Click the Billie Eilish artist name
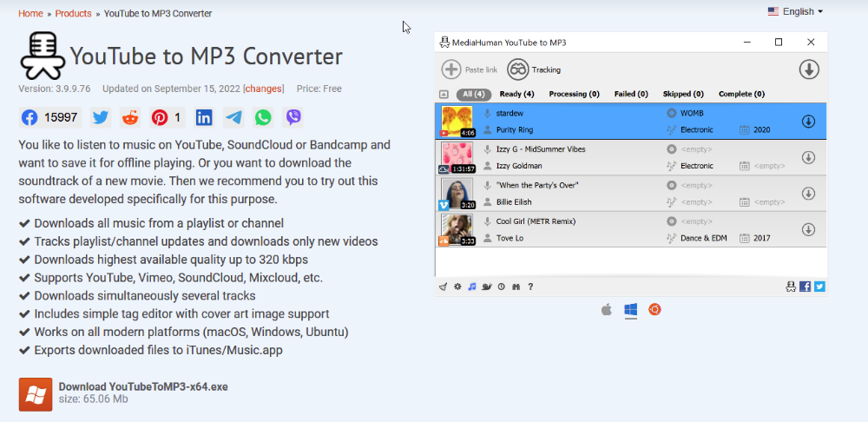This screenshot has height=422, width=868. pyautogui.click(x=514, y=202)
